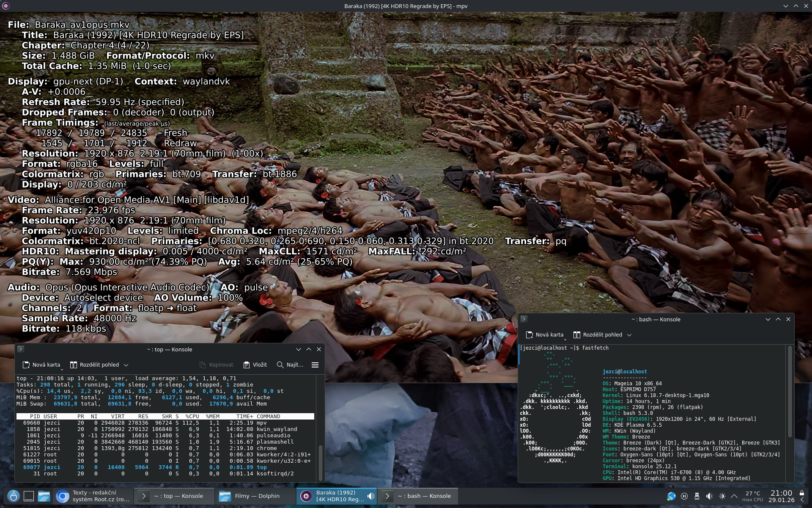Viewport: 812px width, 508px height.
Task: Toggle the show desktop pager button
Action: (28, 496)
